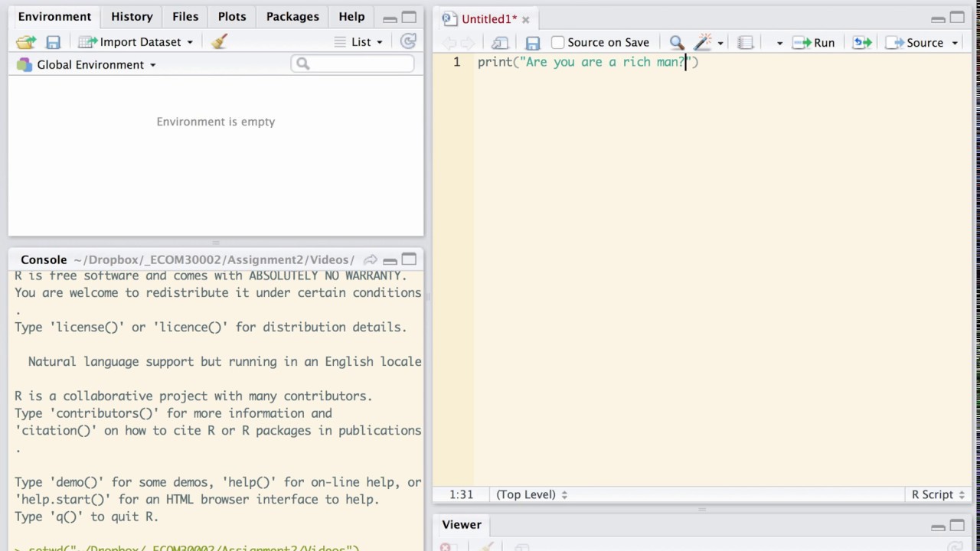Click the Console working directory path
This screenshot has height=551, width=980.
coord(214,260)
